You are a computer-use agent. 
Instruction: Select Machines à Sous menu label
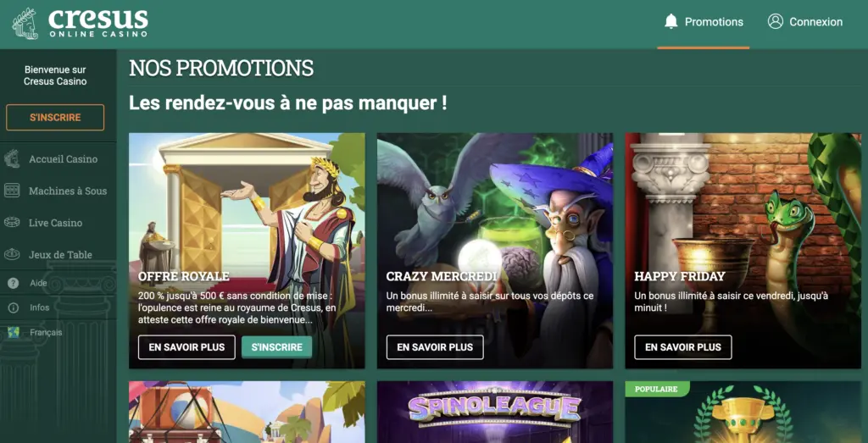coord(68,191)
